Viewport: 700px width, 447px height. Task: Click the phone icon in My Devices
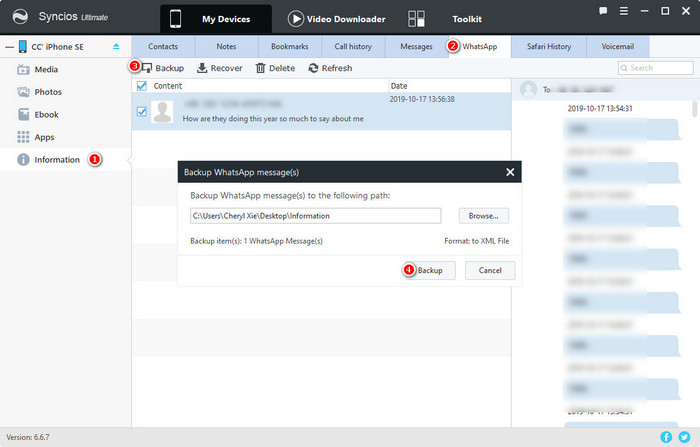[x=175, y=19]
